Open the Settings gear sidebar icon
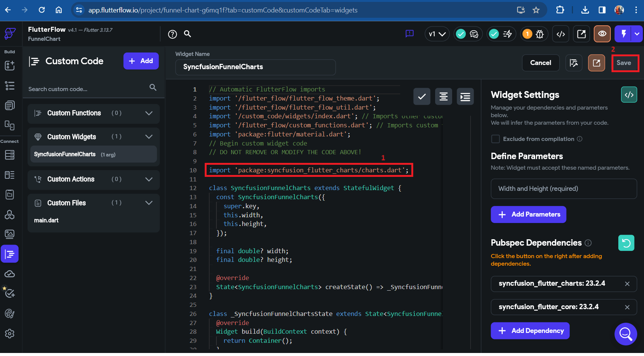The height and width of the screenshot is (356, 644). [10, 333]
